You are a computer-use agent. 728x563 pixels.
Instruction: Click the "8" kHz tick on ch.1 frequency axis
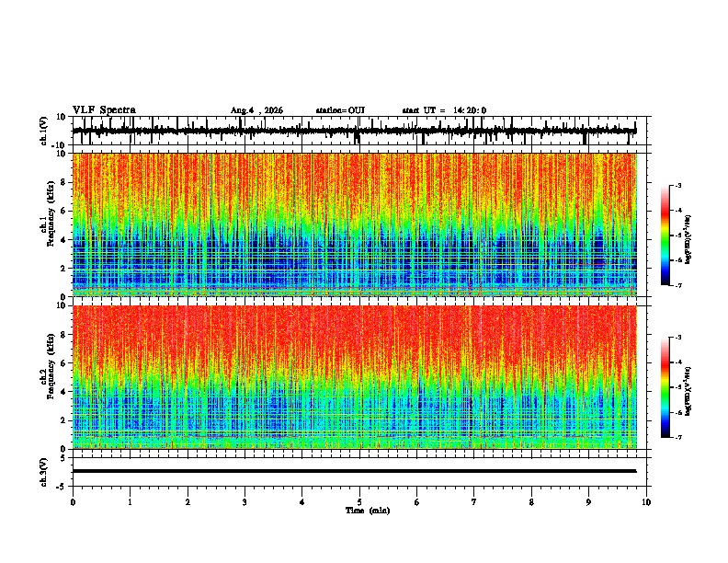click(64, 182)
